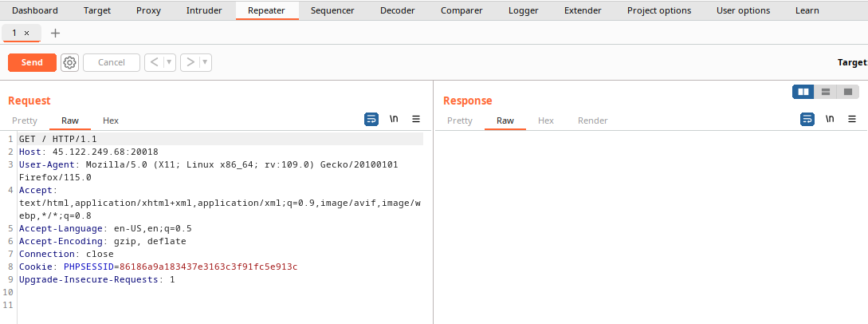Open Response pane hamburger menu
Screen dimensions: 868x324
(x=852, y=119)
